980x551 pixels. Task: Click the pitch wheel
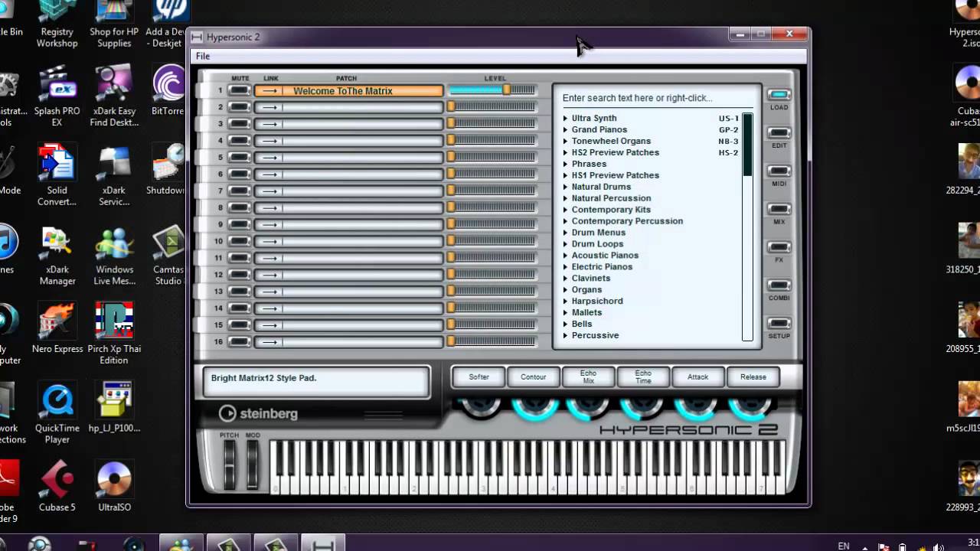[230, 464]
